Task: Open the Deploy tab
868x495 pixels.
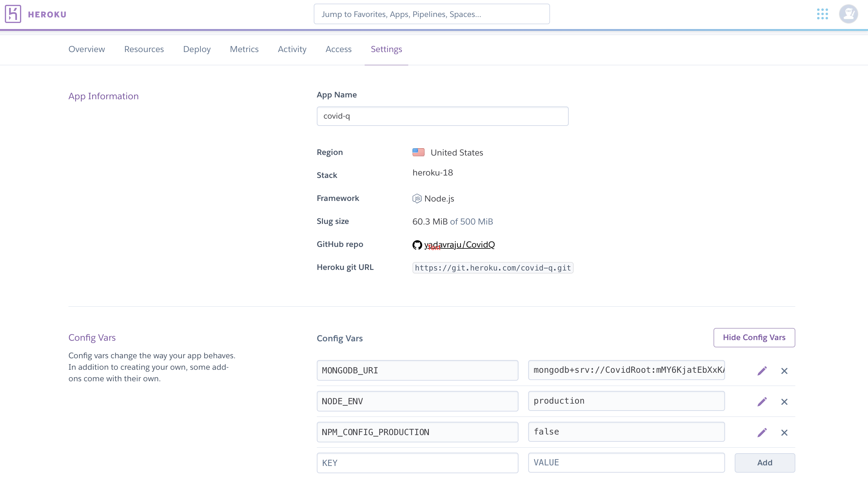Action: pyautogui.click(x=197, y=49)
